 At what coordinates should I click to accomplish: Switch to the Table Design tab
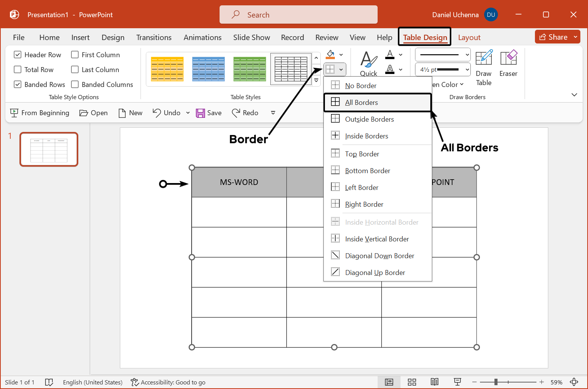coord(425,37)
